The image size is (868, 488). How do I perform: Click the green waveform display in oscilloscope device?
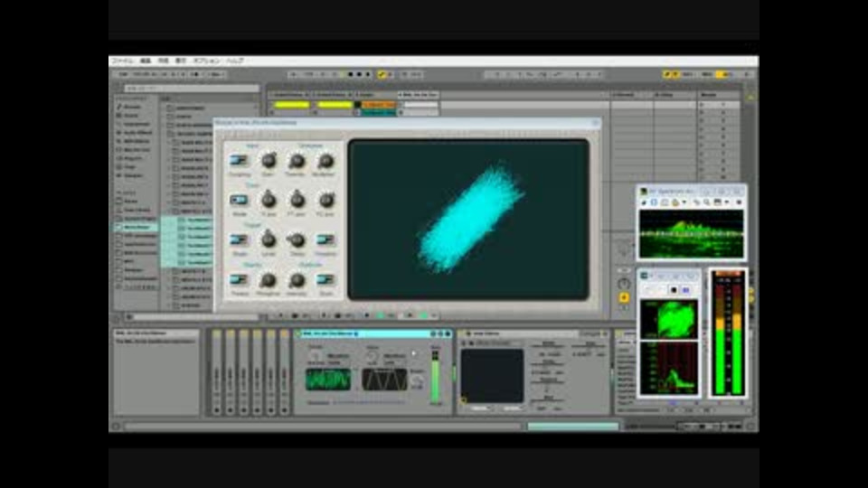pyautogui.click(x=328, y=380)
